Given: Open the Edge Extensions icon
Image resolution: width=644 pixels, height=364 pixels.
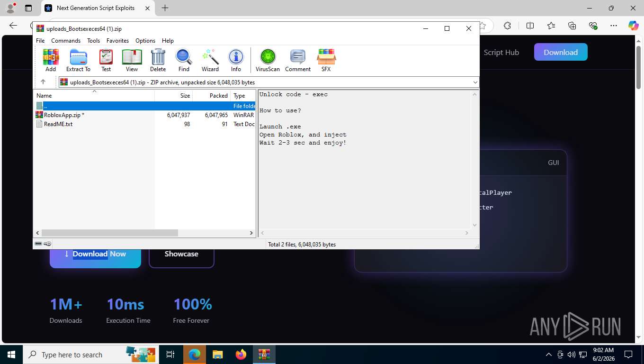Looking at the screenshot, I should click(x=508, y=26).
